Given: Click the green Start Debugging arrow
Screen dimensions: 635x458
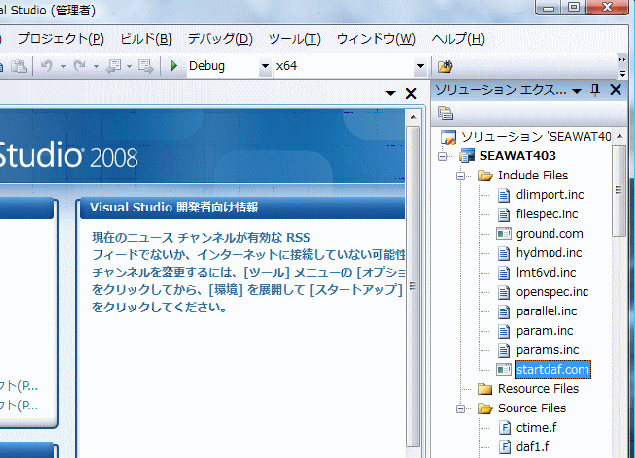Looking at the screenshot, I should pyautogui.click(x=174, y=66).
